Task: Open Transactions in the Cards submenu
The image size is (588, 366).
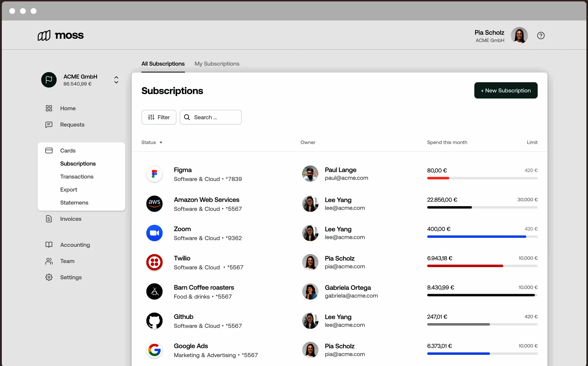Action: [77, 177]
